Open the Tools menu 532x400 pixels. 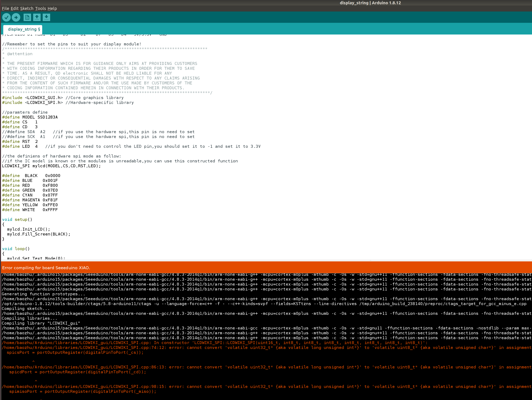point(40,8)
